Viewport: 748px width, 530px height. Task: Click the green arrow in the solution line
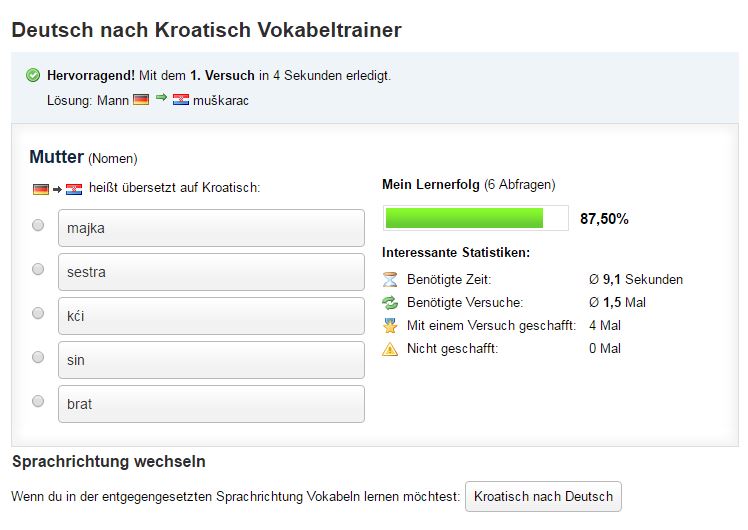[161, 99]
